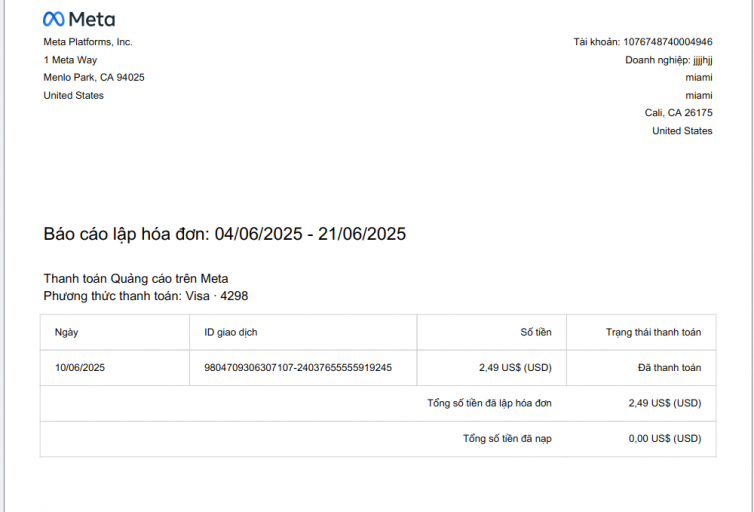Click the 'Doanh nghiệp: jjjjhjj' line
The height and width of the screenshot is (512, 754).
pyautogui.click(x=669, y=60)
